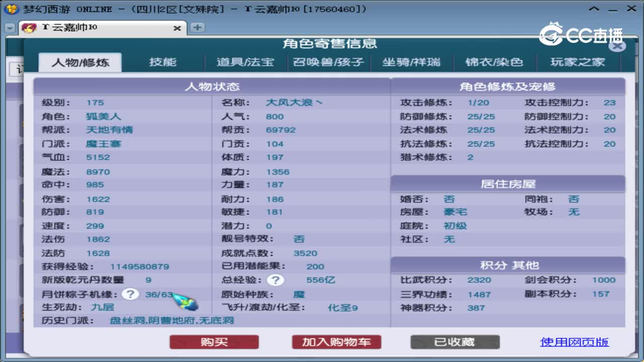Screen dimensions: 644x362
Task: Click the 比武积分 value 2320
Action: click(x=479, y=280)
